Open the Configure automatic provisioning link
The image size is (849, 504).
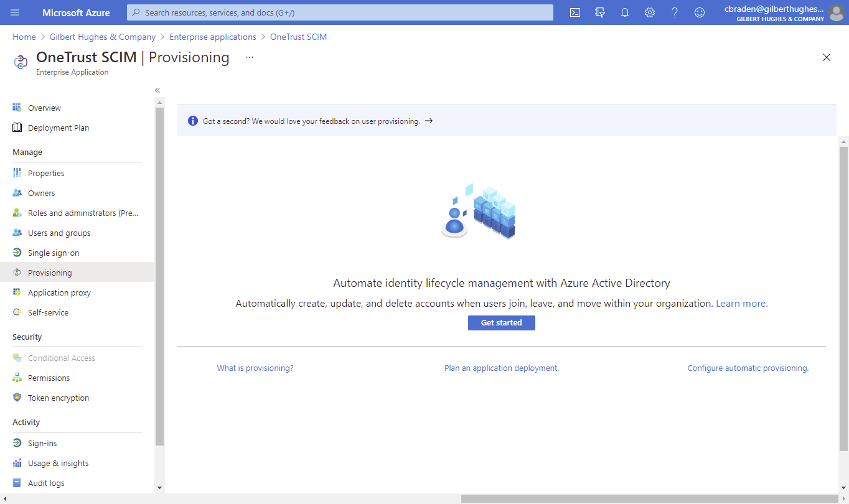pos(748,368)
